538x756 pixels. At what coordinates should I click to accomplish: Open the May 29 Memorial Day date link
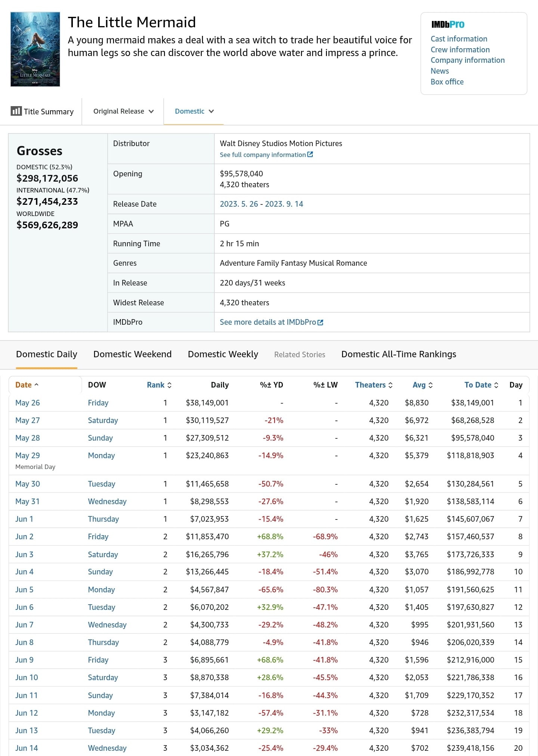pos(28,455)
